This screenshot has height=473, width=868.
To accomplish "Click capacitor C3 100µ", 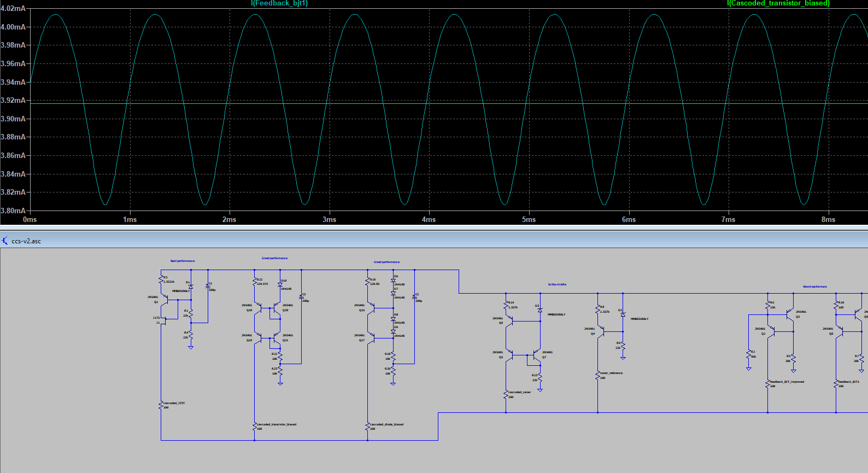I will [x=301, y=296].
